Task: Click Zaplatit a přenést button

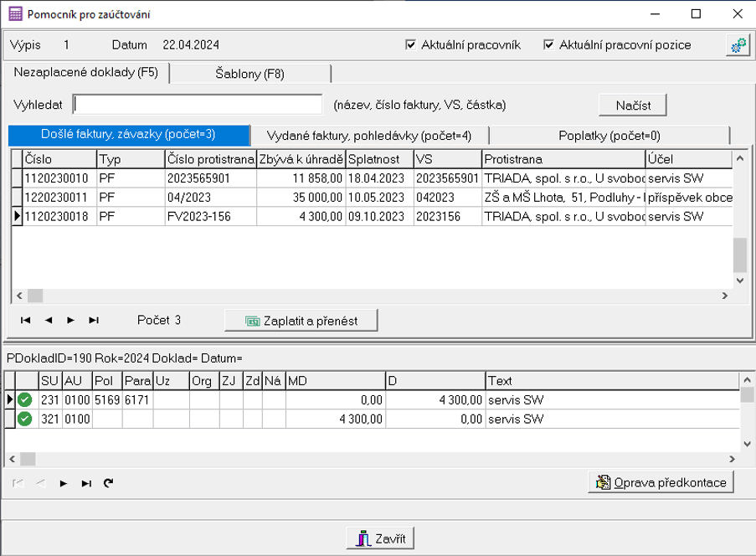Action: tap(301, 320)
